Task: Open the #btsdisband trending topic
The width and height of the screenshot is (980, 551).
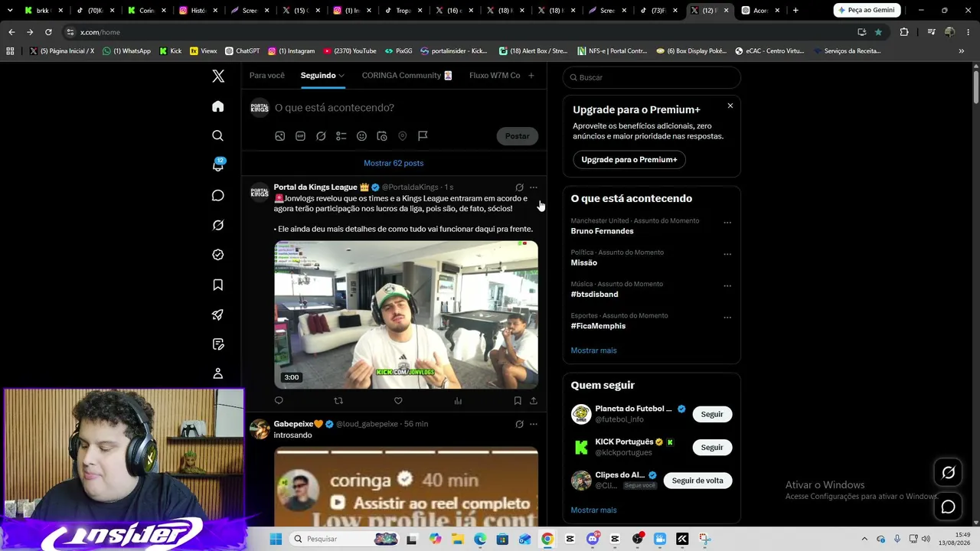Action: (594, 295)
